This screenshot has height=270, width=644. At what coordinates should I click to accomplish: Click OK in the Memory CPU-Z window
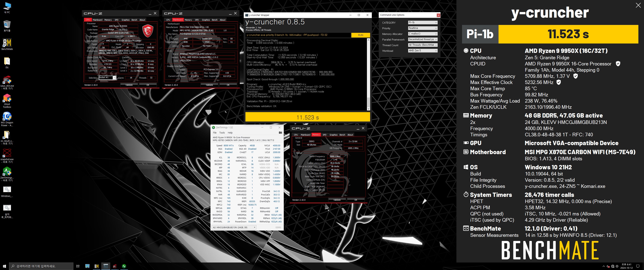click(x=356, y=200)
